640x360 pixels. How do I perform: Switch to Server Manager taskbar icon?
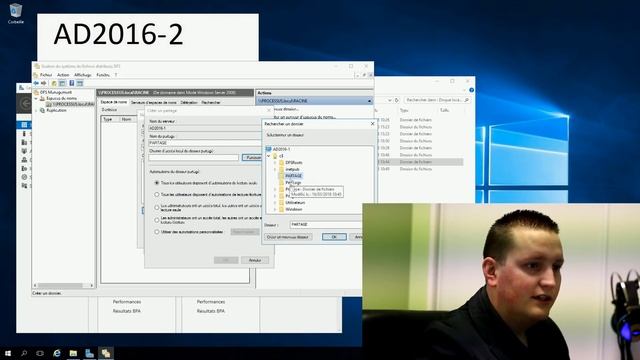(89, 353)
